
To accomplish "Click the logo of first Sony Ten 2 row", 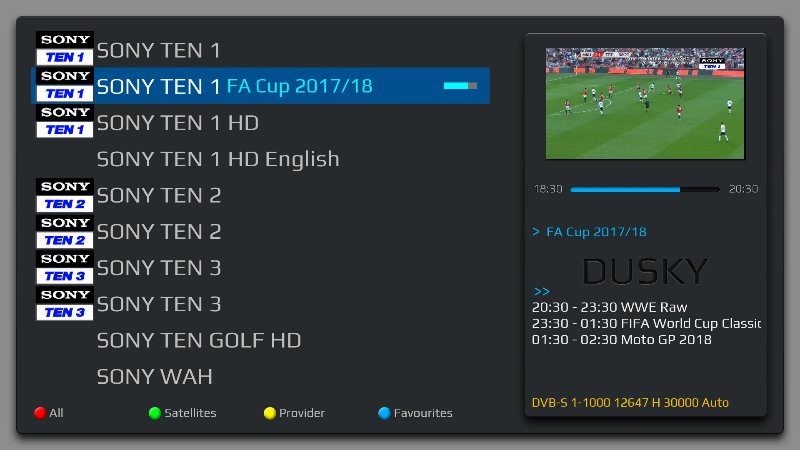I will click(65, 195).
